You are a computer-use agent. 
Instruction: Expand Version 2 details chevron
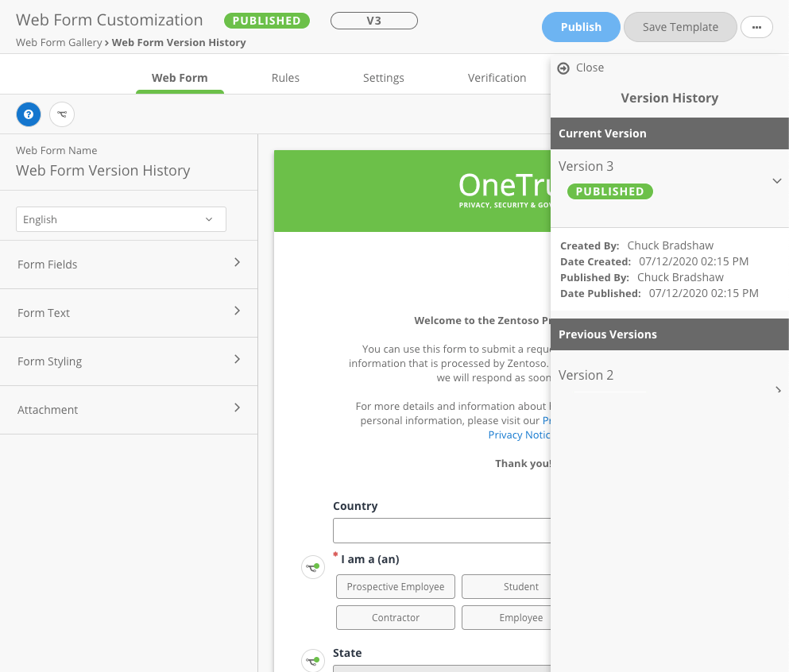(779, 390)
